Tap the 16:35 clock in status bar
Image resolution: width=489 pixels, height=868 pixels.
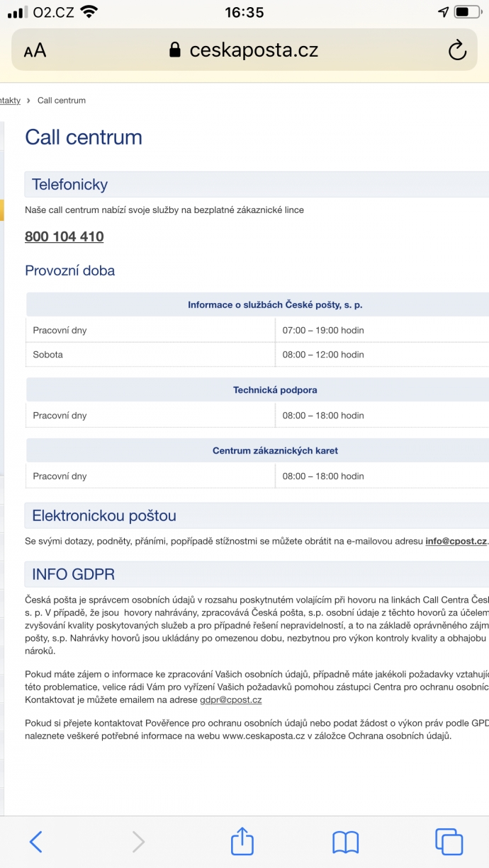tap(244, 12)
